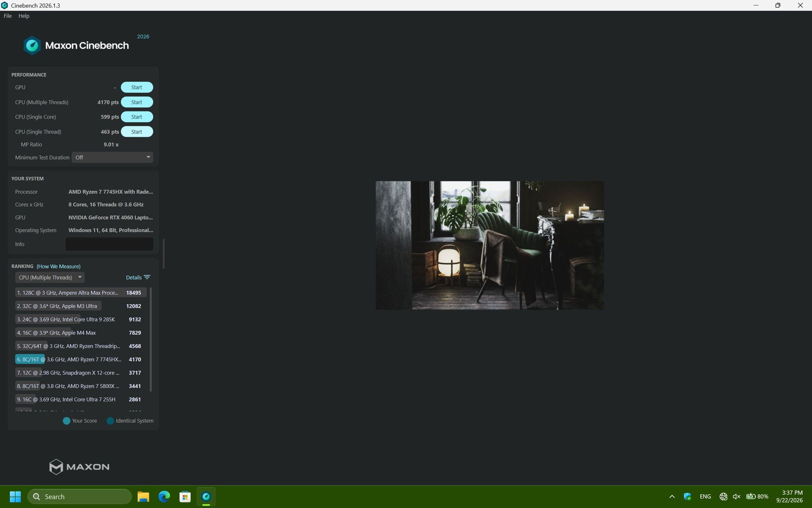
Task: Click the taskbar Search box
Action: 80,497
